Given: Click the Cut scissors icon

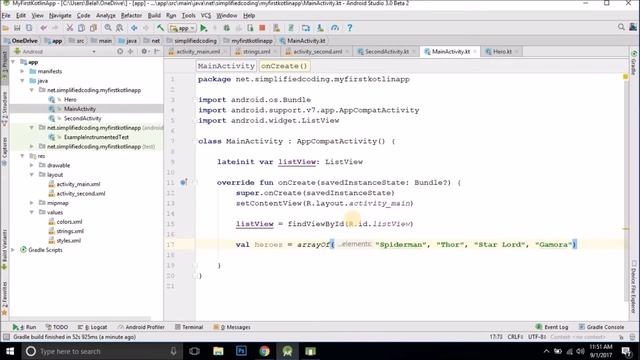Looking at the screenshot, I should coord(70,28).
